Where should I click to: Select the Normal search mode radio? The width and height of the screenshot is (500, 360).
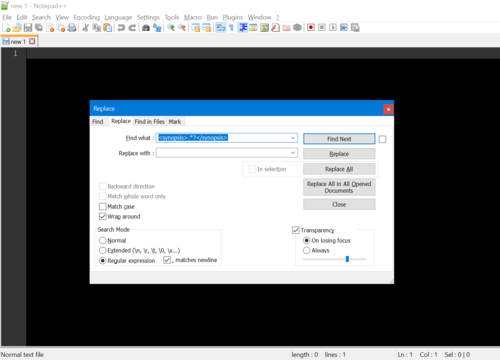point(103,240)
